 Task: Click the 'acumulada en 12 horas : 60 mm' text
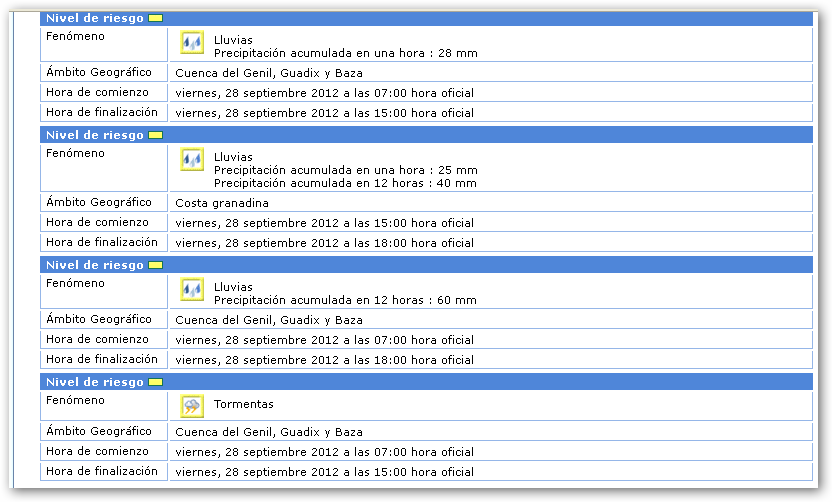coord(345,300)
